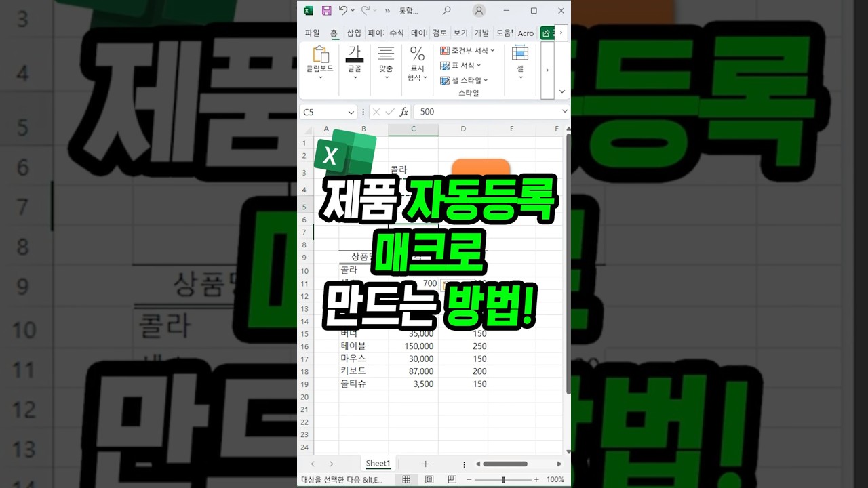The height and width of the screenshot is (488, 868).
Task: Open the 셀 cells group
Action: click(520, 62)
